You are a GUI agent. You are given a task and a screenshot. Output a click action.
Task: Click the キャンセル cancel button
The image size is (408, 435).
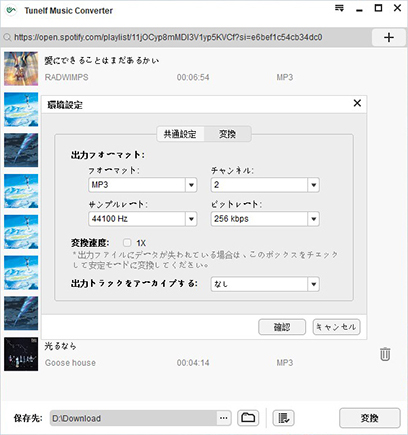pyautogui.click(x=336, y=327)
